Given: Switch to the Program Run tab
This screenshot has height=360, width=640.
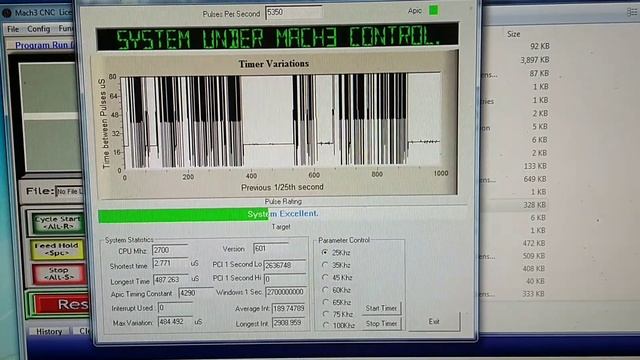Looking at the screenshot, I should click(44, 45).
